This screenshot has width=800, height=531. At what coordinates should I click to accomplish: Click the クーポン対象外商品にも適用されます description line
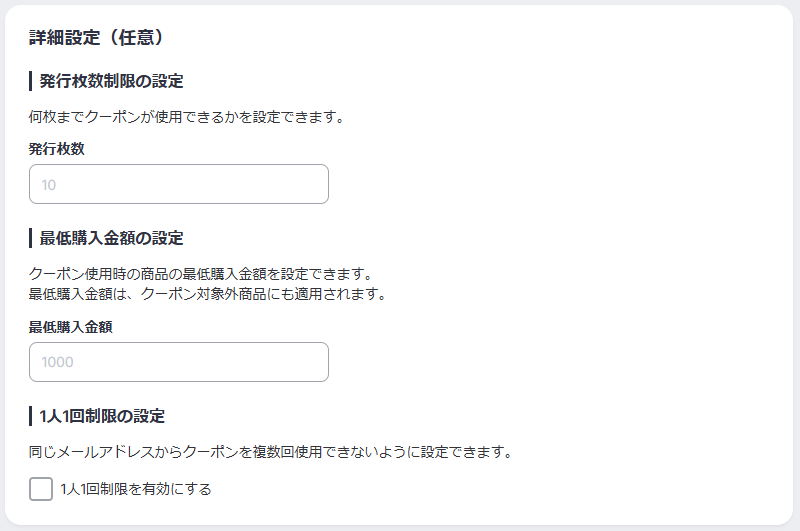[x=207, y=294]
